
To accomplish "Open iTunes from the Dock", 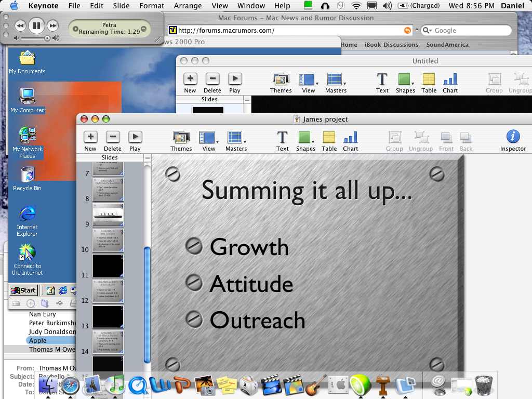I will (x=115, y=385).
